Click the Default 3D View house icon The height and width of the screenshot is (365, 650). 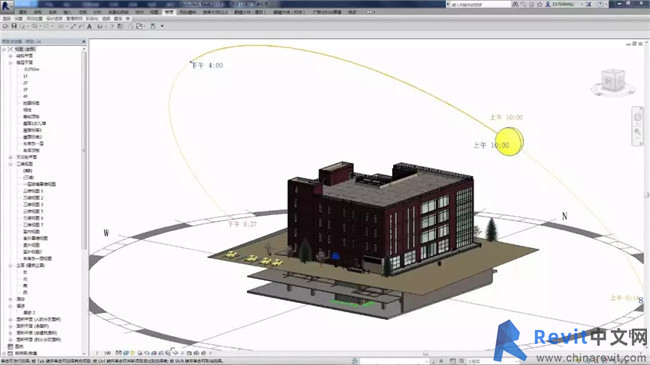pyautogui.click(x=100, y=26)
